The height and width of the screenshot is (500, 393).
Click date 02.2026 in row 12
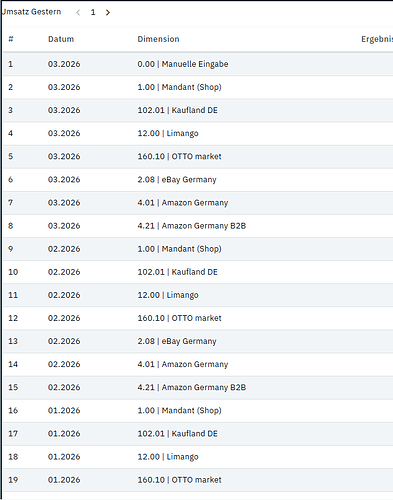pyautogui.click(x=64, y=318)
